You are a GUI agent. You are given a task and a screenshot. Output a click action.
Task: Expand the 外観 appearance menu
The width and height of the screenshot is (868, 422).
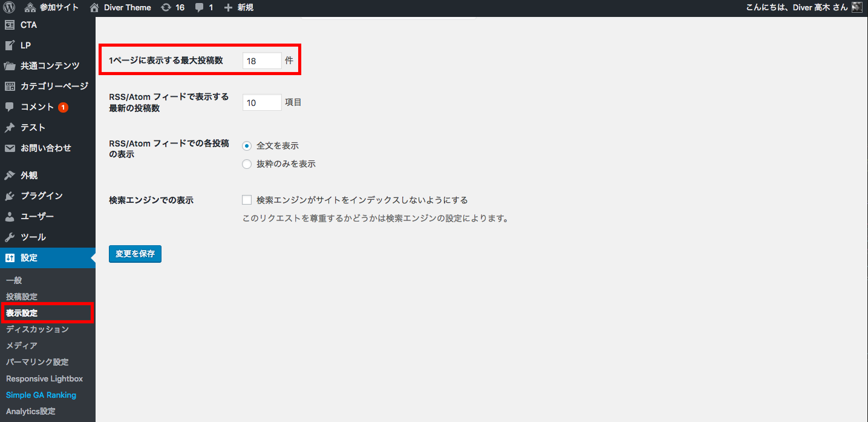29,176
